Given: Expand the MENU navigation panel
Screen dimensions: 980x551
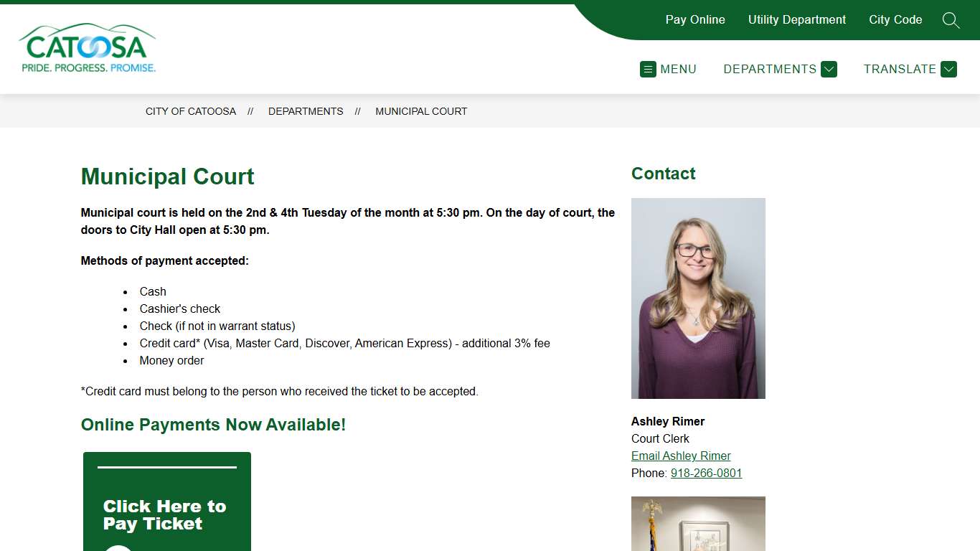Looking at the screenshot, I should point(669,69).
